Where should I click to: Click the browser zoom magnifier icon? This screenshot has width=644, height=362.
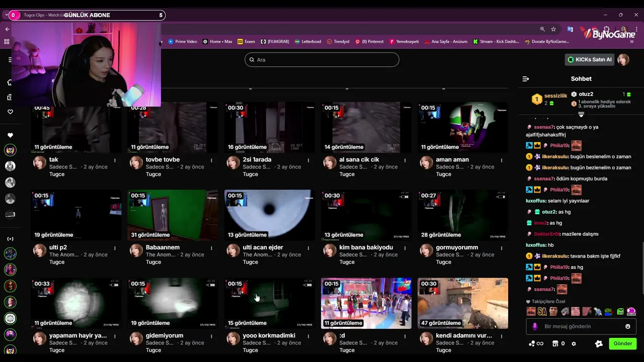pos(542,29)
